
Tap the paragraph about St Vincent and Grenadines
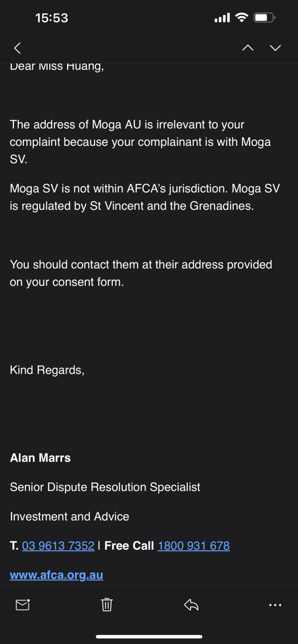(x=141, y=197)
